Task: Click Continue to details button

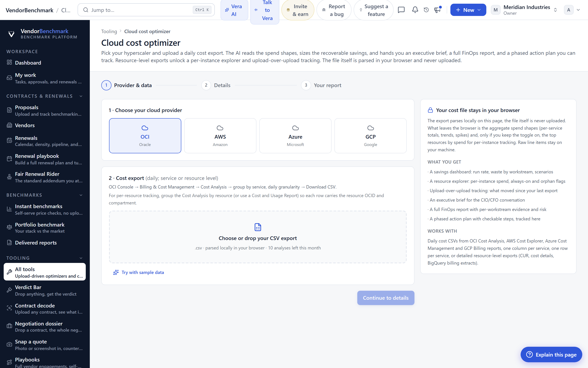Action: (386, 298)
